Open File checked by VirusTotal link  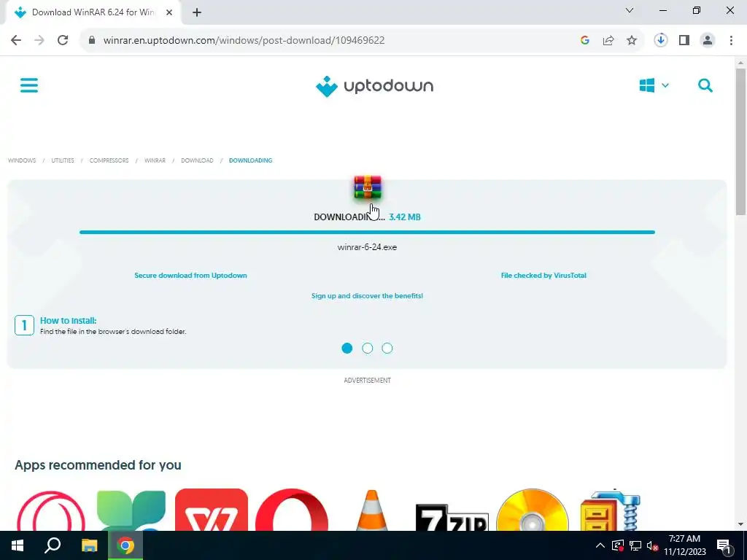coord(543,275)
